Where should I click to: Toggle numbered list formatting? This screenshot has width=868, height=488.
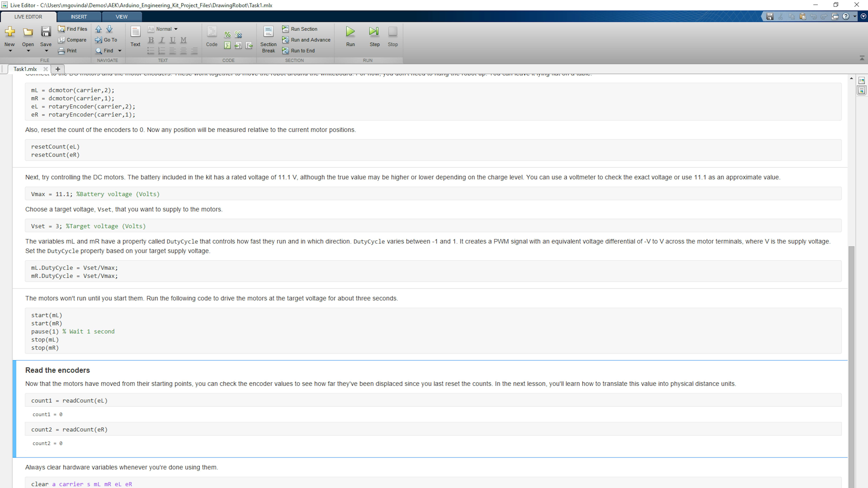tap(161, 51)
